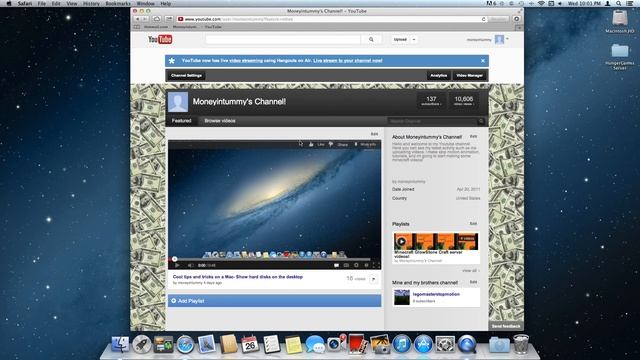Click Edit beside Playlists
The image size is (640, 360).
473,224
